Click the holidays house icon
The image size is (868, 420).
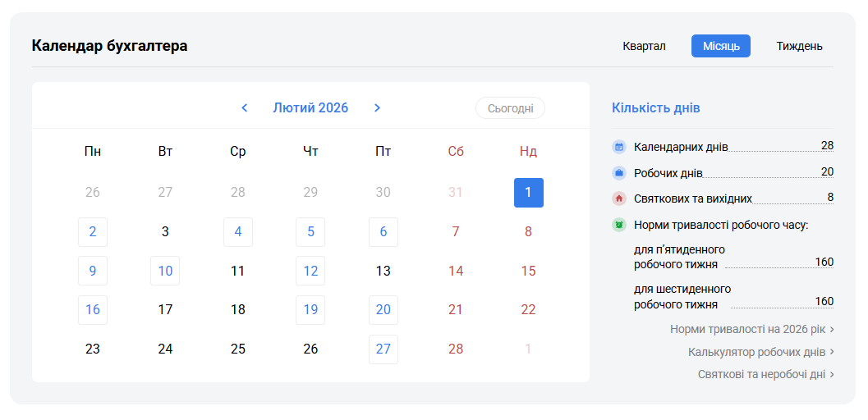(x=619, y=199)
